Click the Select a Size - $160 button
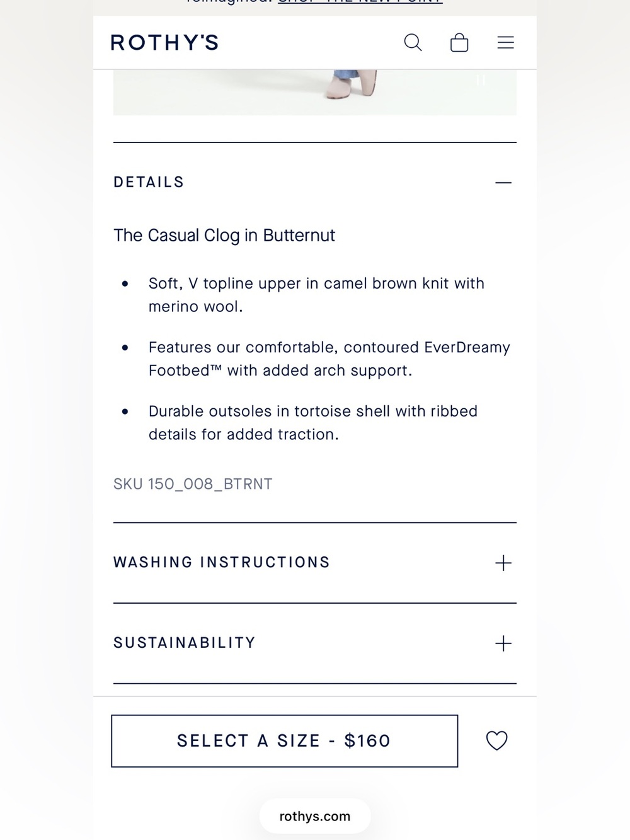The image size is (630, 840). [285, 741]
